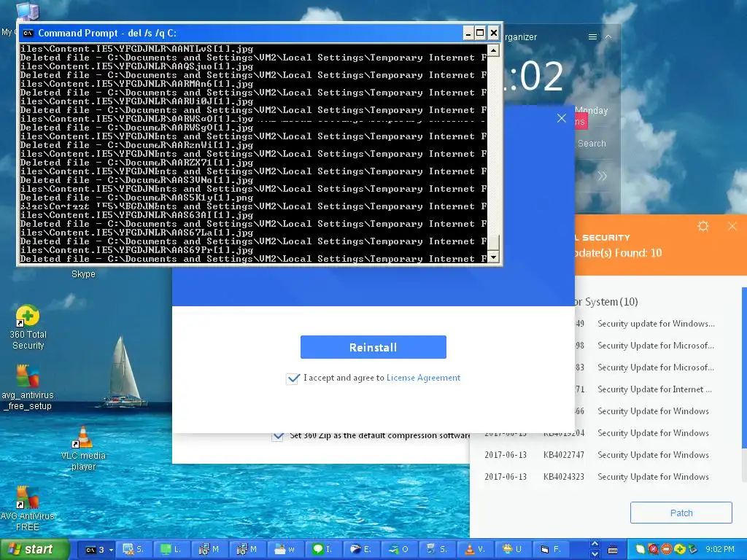Switch to the 'U' taskbar window

click(x=513, y=550)
